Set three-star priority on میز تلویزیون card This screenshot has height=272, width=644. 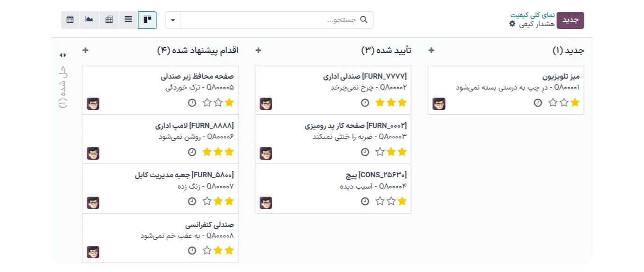(553, 102)
